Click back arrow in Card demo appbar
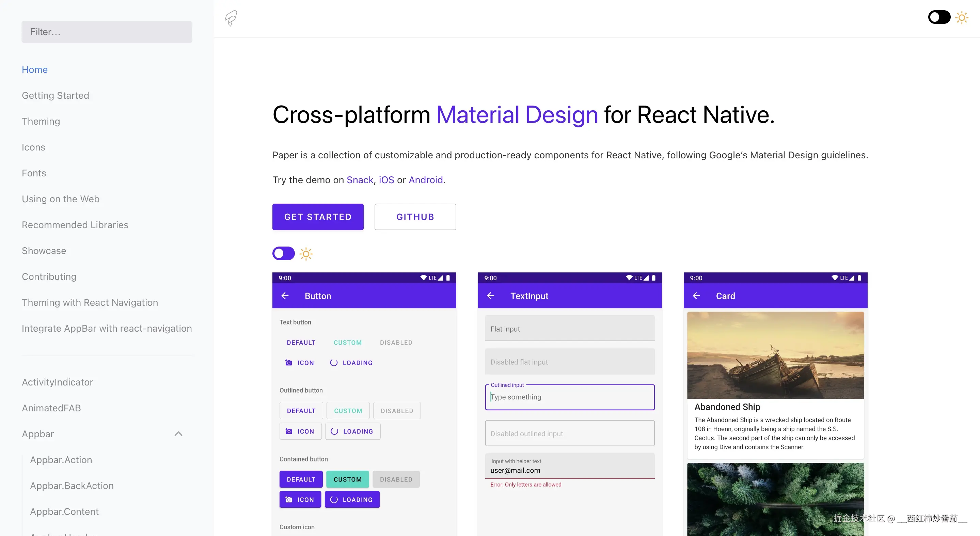This screenshot has width=980, height=536. click(x=696, y=296)
